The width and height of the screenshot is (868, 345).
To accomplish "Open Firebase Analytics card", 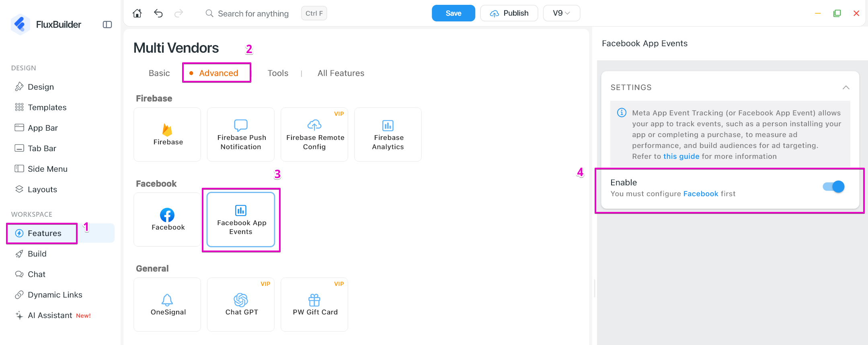I will coord(388,134).
